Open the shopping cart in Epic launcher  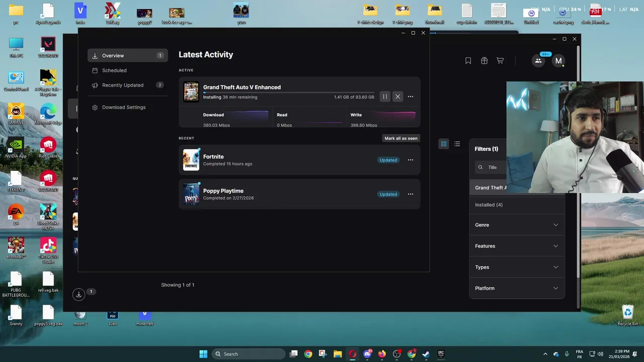[500, 61]
